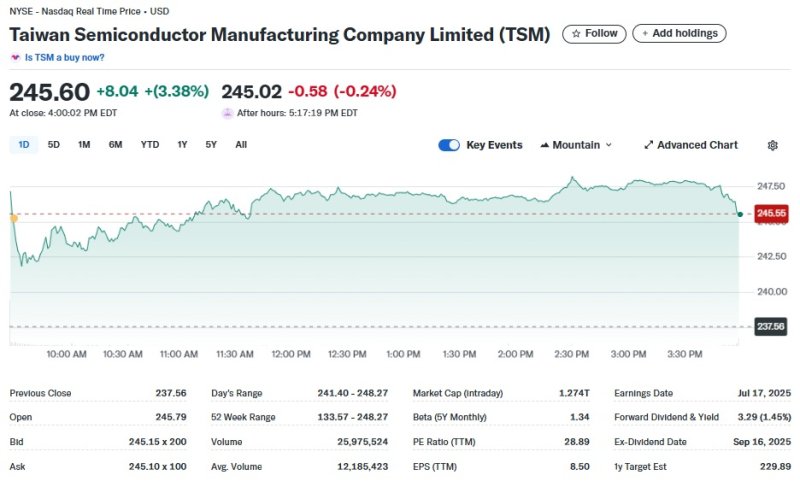This screenshot has height=481, width=800.
Task: Click the red 245.55 price label
Action: 771,213
